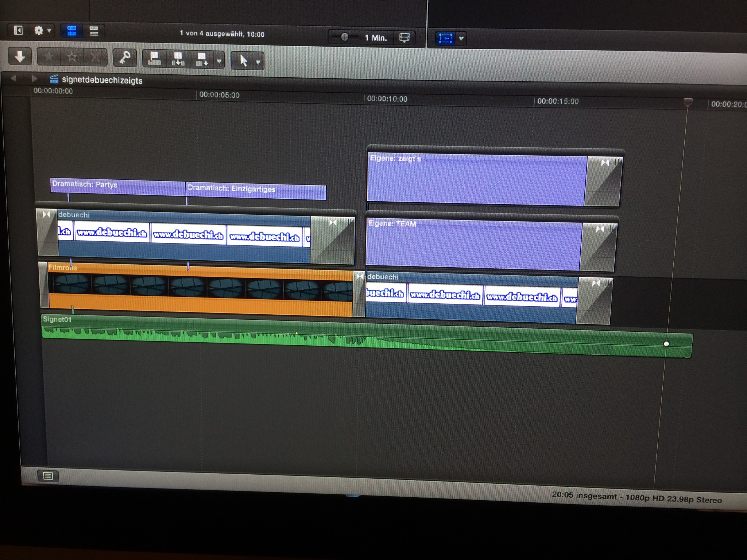Open the clip appearance options icon
747x560 pixels.
[404, 38]
